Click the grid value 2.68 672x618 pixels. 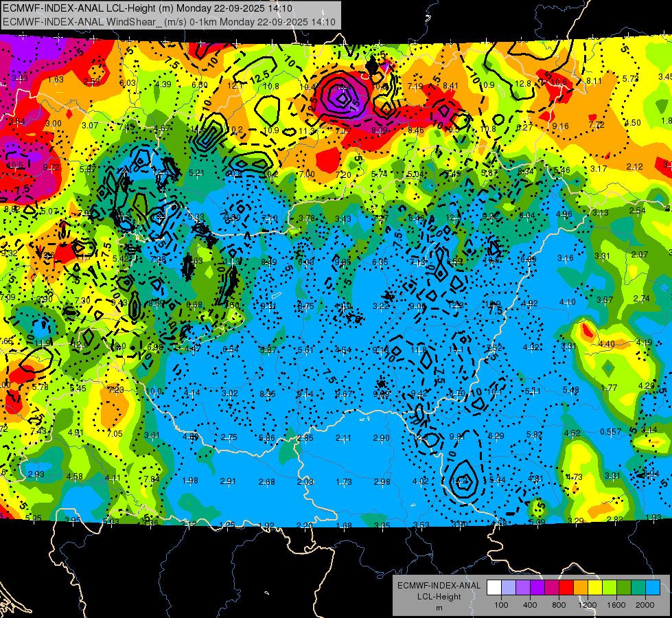(266, 482)
